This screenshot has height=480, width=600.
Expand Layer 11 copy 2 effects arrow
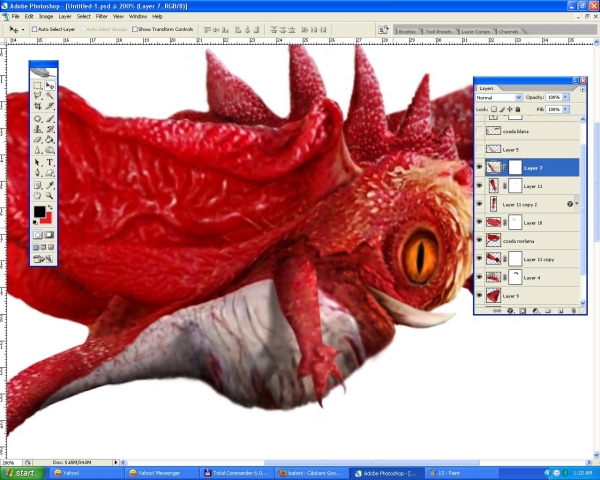(576, 204)
